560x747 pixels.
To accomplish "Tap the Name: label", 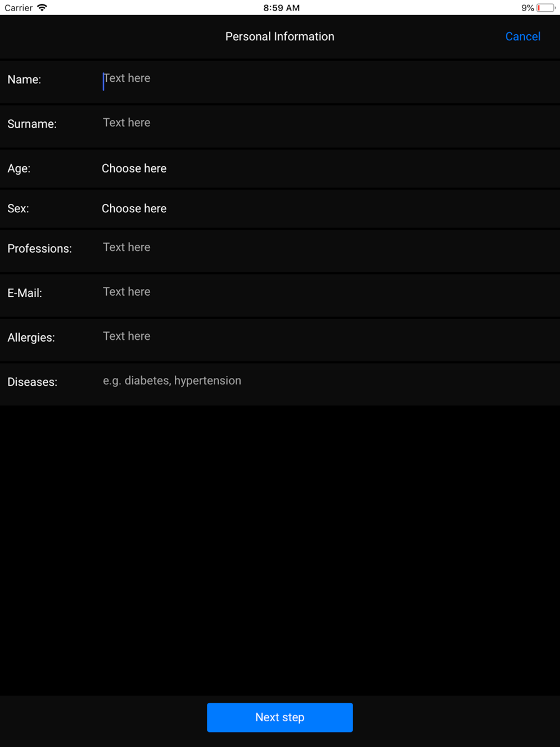I will (24, 80).
